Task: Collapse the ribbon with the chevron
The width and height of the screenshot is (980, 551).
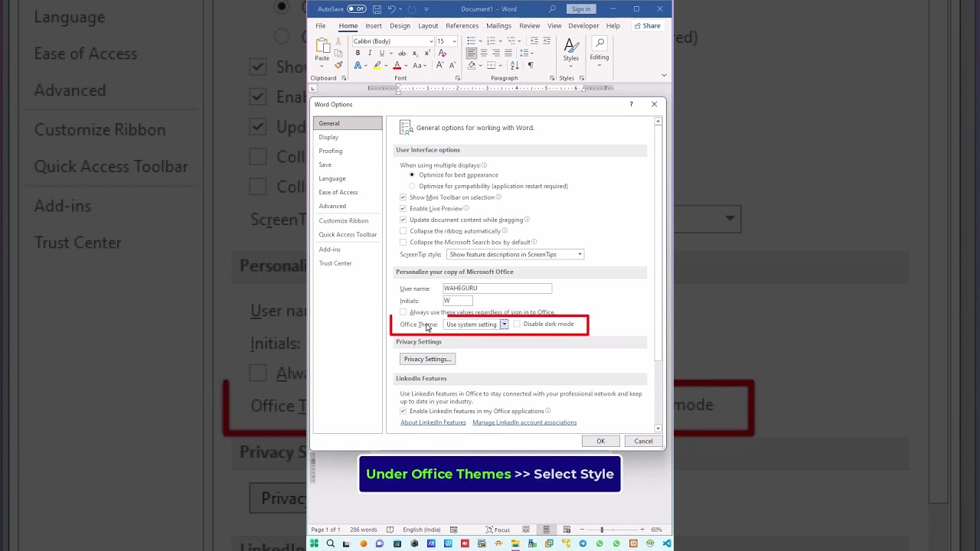Action: (664, 75)
